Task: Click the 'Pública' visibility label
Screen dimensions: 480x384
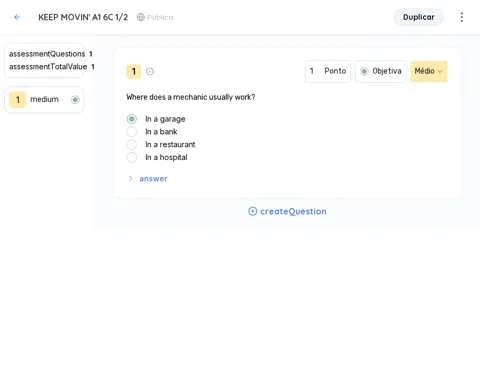Action: [x=160, y=17]
